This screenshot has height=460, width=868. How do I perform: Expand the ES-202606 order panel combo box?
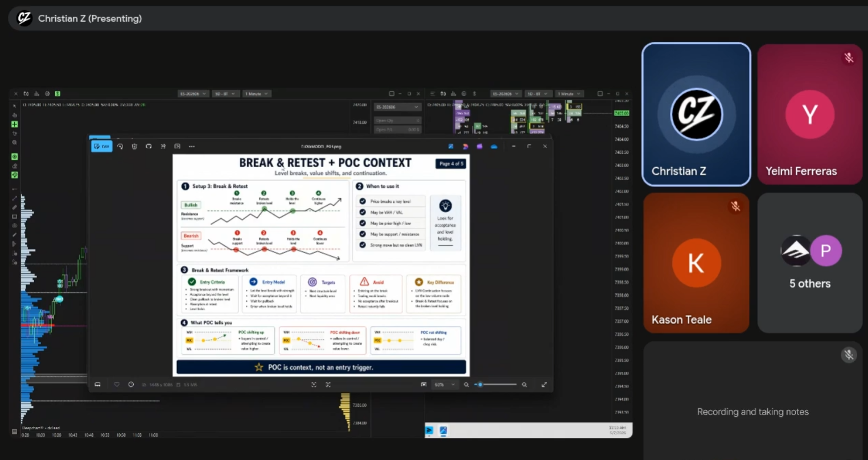coord(397,107)
